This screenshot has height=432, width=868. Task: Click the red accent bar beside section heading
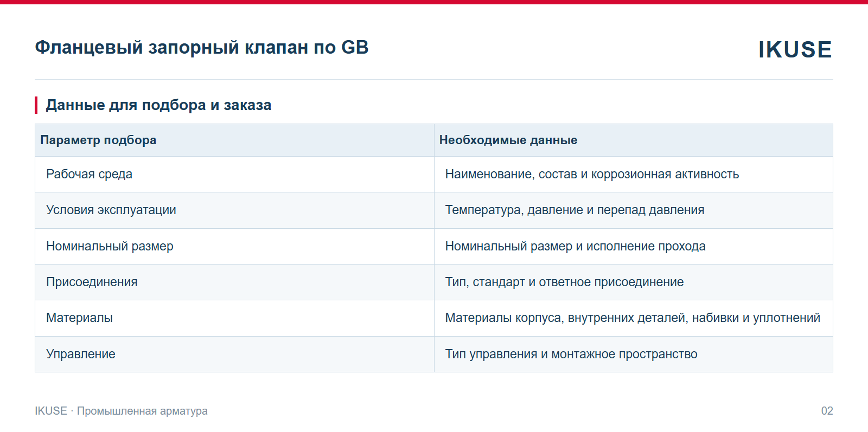point(36,105)
